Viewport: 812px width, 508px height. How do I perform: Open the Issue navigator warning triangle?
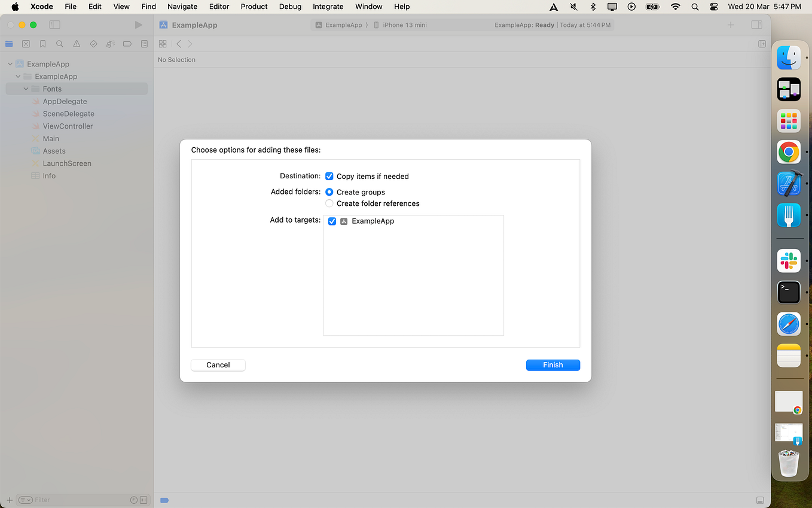coord(77,43)
